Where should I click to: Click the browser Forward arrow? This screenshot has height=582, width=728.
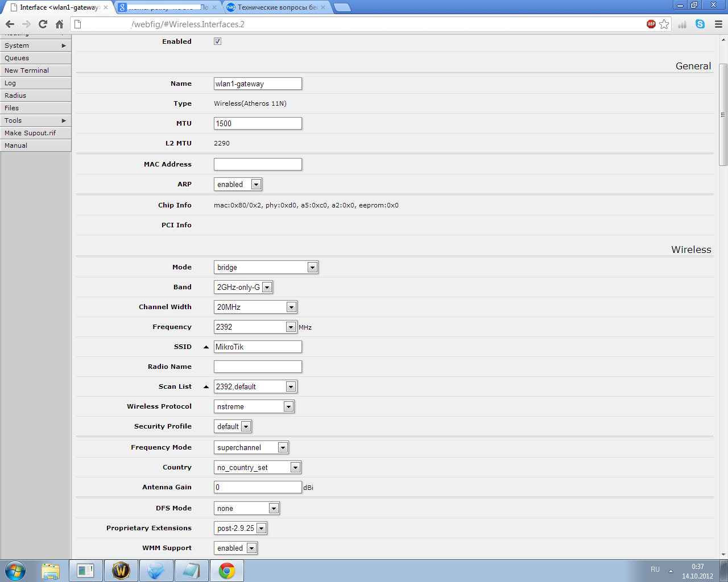point(26,24)
